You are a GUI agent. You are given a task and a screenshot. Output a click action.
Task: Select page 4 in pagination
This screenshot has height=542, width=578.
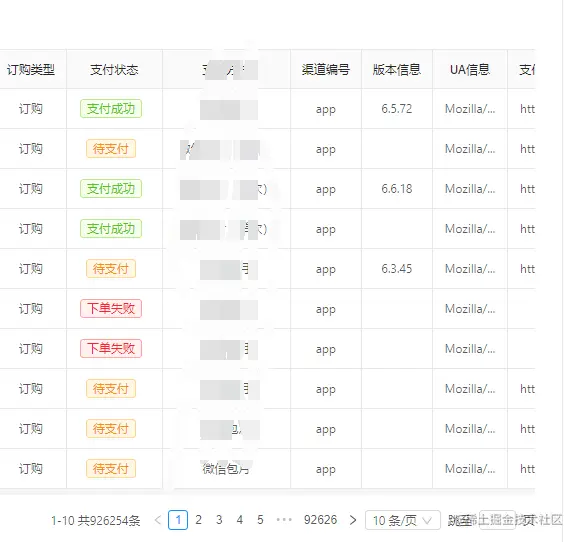coord(240,520)
